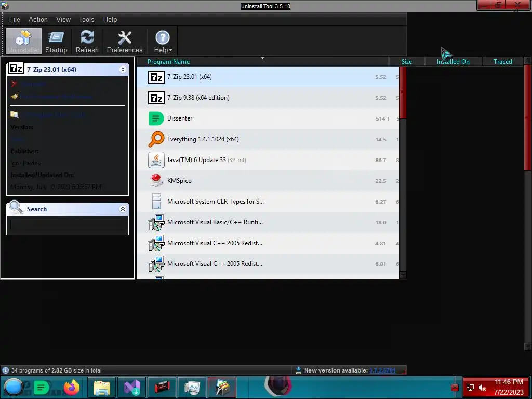Viewport: 532px width, 399px height.
Task: Open the taskbar clock showing 11:46 PM
Action: coord(509,387)
